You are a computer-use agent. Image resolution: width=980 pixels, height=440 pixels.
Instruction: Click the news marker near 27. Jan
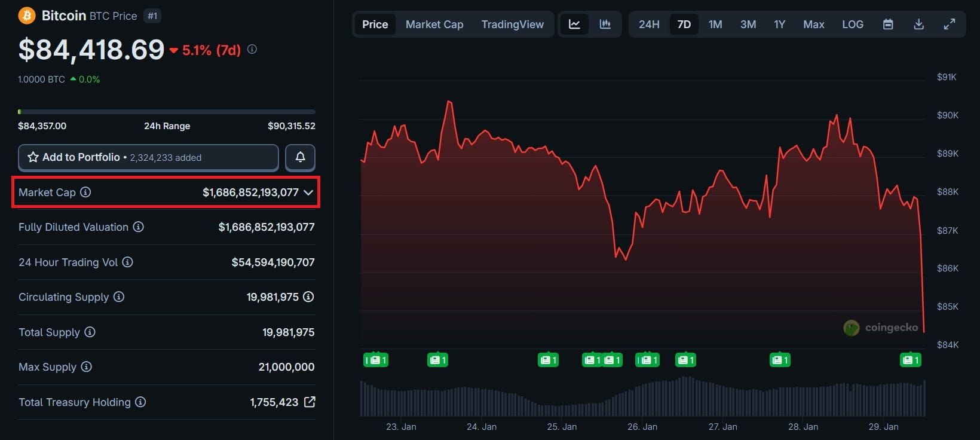click(x=685, y=360)
